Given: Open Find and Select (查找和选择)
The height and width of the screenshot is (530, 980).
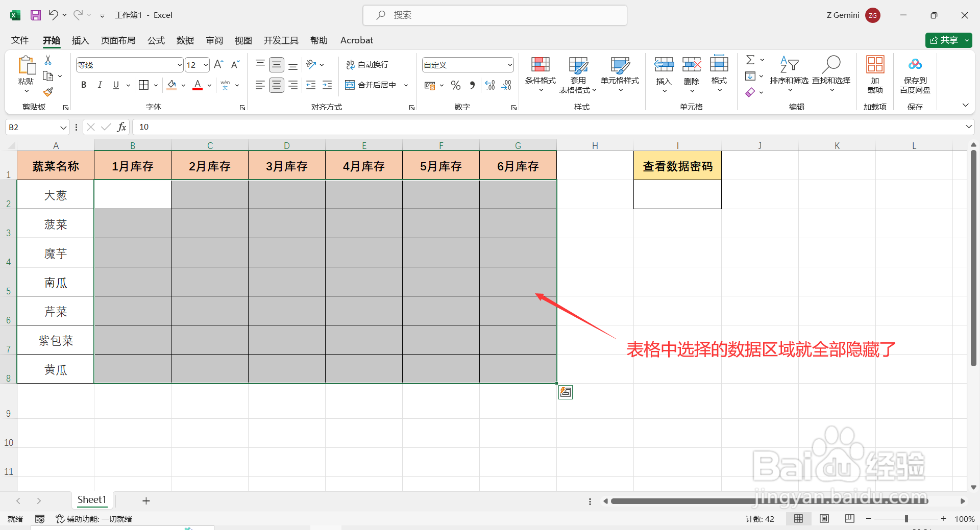Looking at the screenshot, I should (x=831, y=74).
